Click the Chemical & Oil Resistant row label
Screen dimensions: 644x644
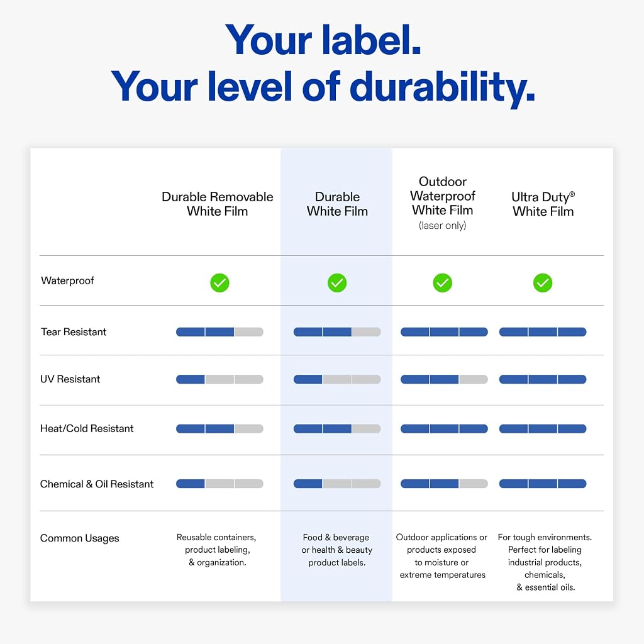tap(97, 484)
